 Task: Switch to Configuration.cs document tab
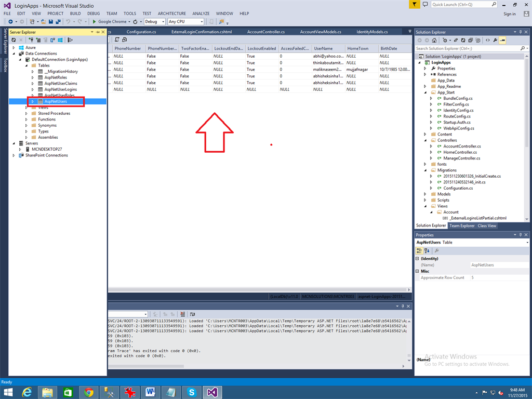[141, 32]
